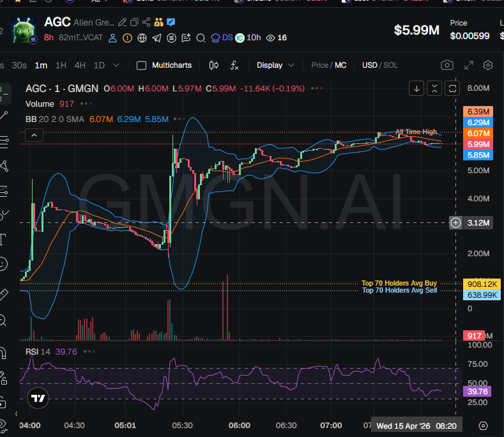Enable the Multicharts checkbox

click(x=141, y=65)
